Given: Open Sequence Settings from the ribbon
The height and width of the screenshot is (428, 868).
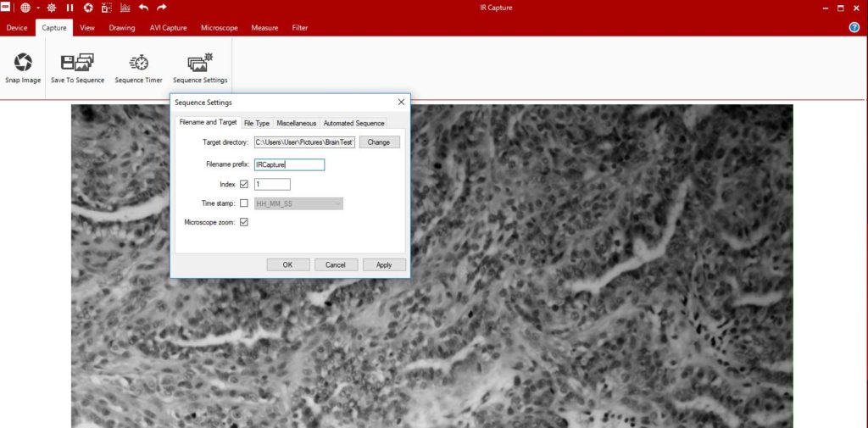Looking at the screenshot, I should coord(200,62).
